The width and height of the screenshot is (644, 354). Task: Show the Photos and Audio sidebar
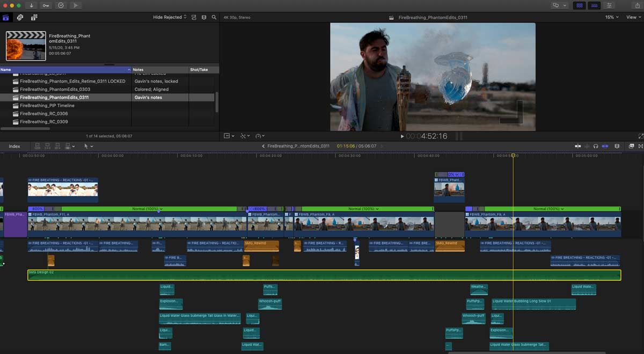(x=20, y=17)
